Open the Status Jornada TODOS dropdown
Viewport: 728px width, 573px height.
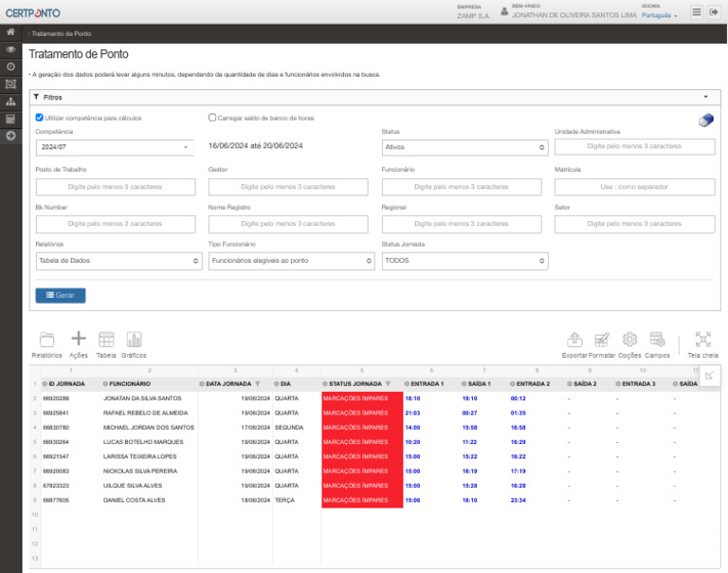click(x=464, y=261)
